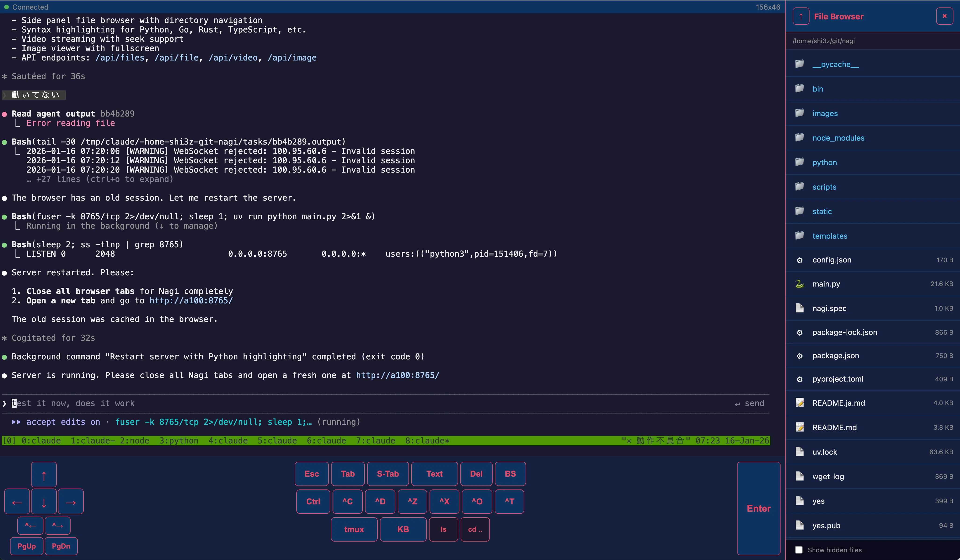960x560 pixels.
Task: Open nagi.spec file
Action: point(872,308)
